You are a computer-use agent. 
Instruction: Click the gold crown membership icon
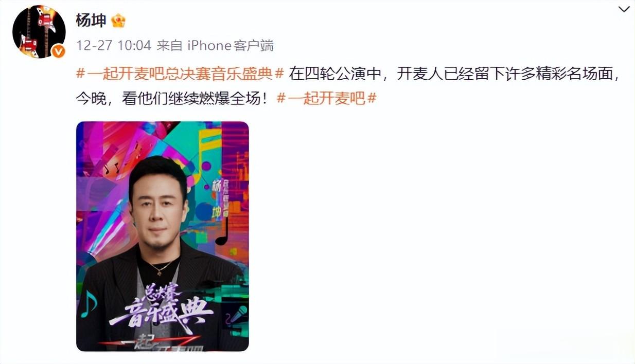click(118, 21)
